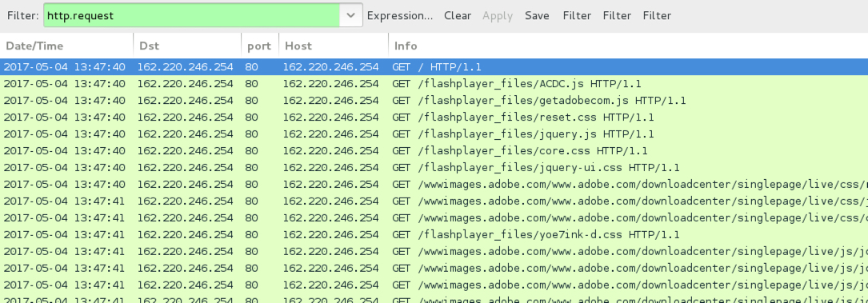Viewport: 868px width, 303px height.
Task: Select the getadobecom.js request row
Action: point(434,101)
